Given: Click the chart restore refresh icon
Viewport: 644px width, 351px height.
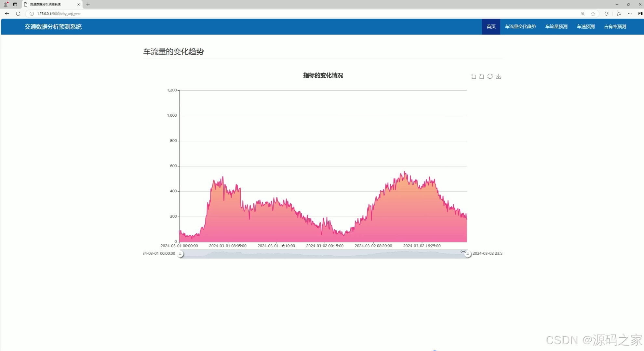Looking at the screenshot, I should pos(490,76).
